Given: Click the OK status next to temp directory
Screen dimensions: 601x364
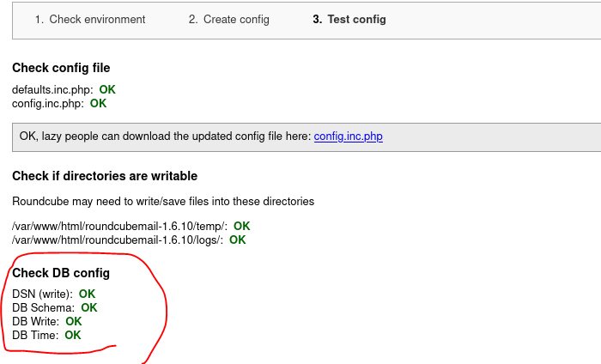Looking at the screenshot, I should (x=242, y=226).
